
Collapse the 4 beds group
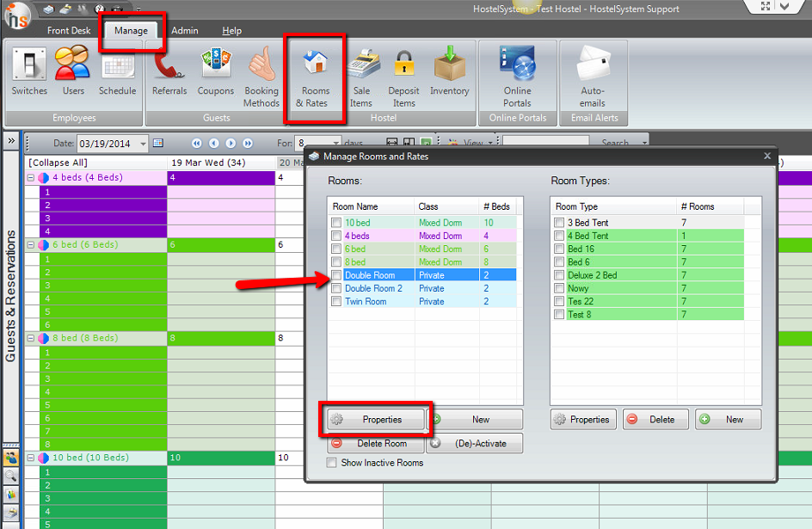(x=31, y=177)
